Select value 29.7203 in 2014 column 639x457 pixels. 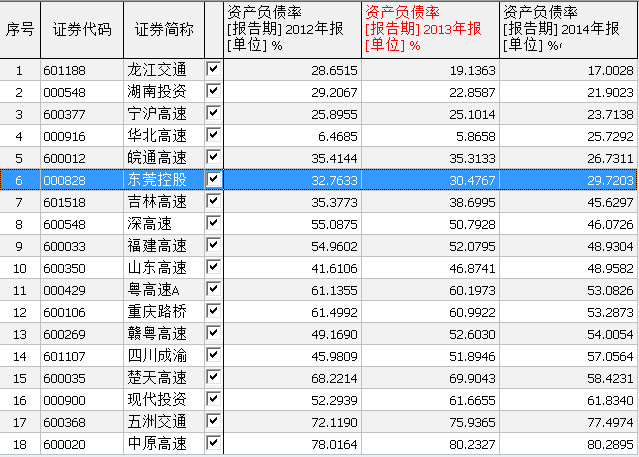pos(610,181)
